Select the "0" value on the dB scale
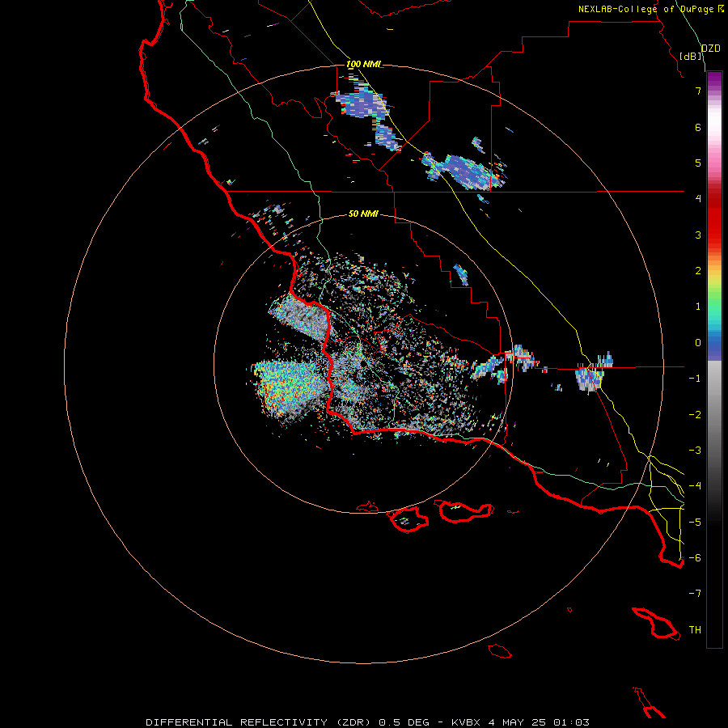The height and width of the screenshot is (728, 728). (698, 343)
